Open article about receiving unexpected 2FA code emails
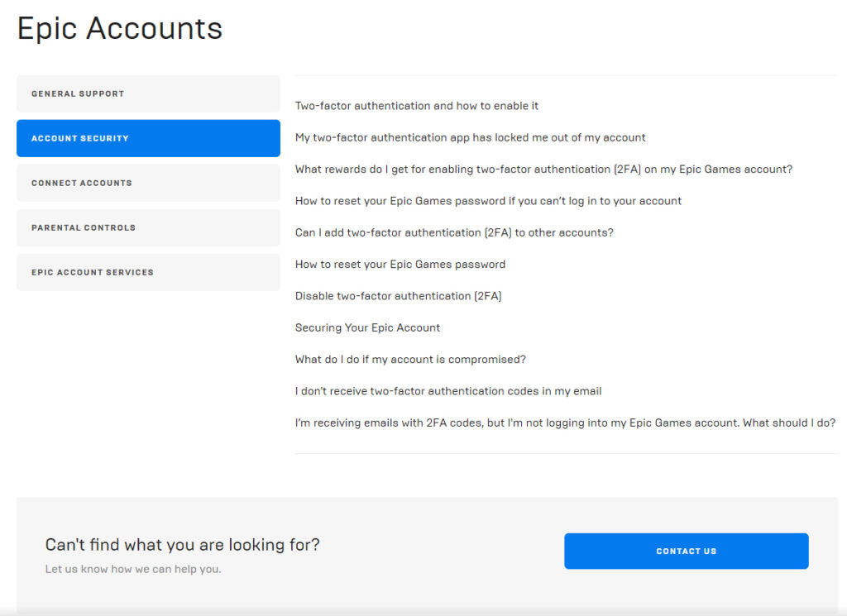 (565, 423)
